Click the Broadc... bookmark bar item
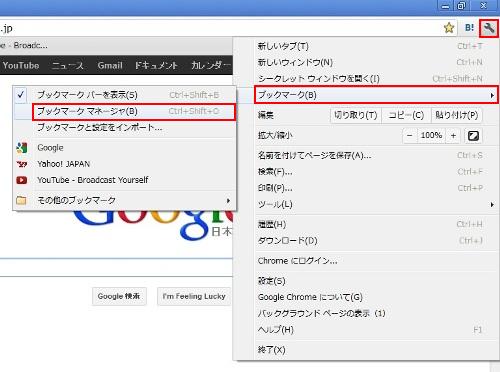The height and width of the screenshot is (372, 500). pos(24,45)
